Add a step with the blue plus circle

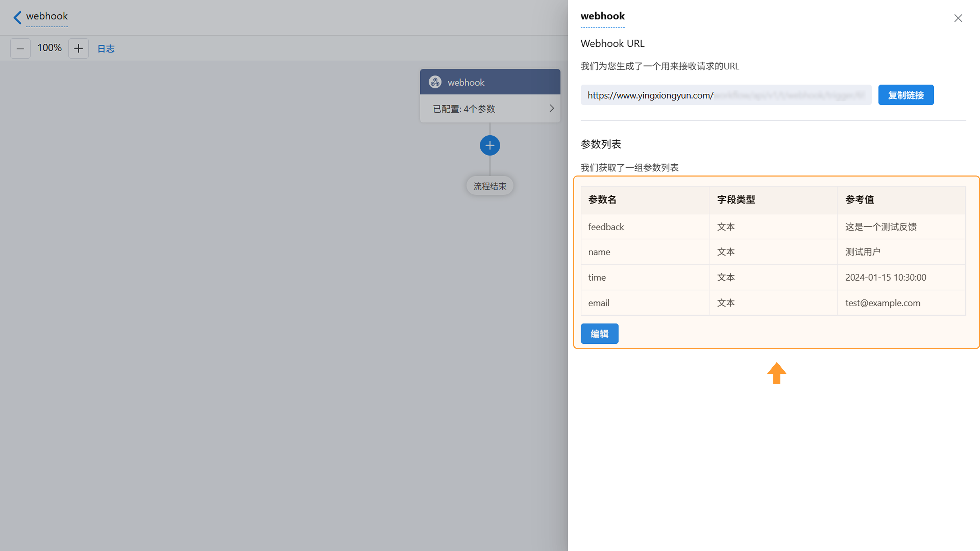[490, 145]
